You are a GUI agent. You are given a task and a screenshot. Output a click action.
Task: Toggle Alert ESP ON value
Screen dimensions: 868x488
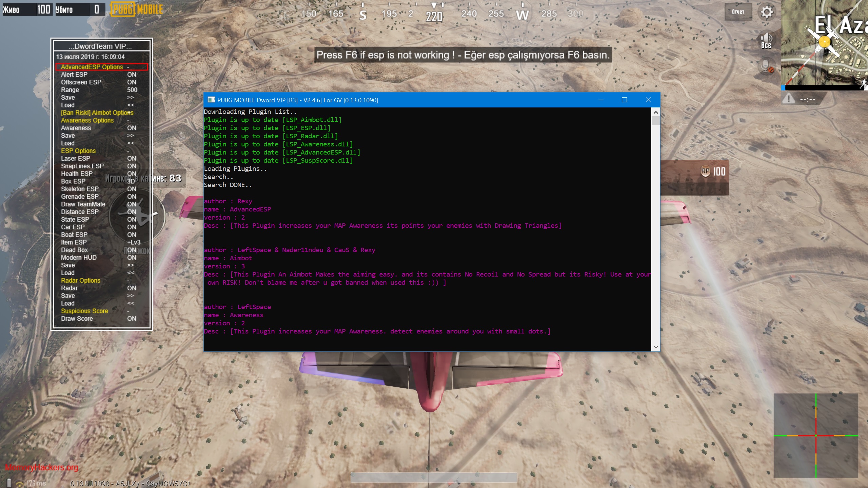(x=132, y=75)
